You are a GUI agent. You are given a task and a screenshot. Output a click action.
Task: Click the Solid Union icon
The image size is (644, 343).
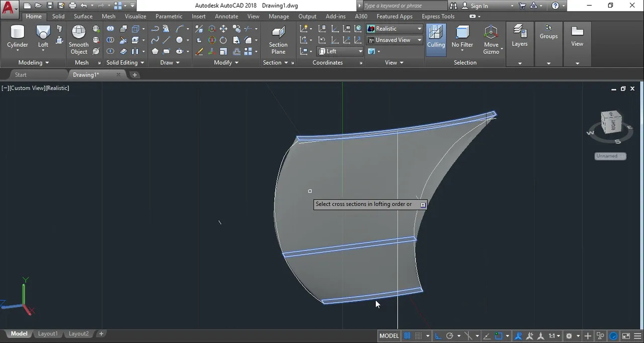pyautogui.click(x=110, y=29)
